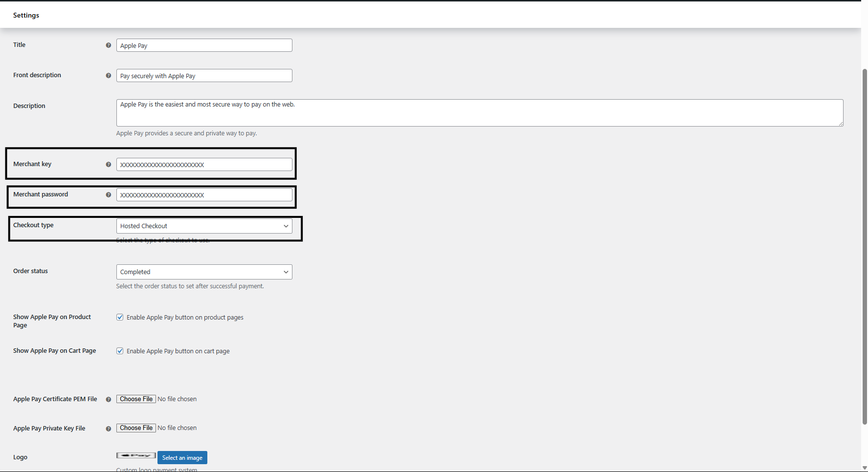Open the Order status dropdown
Viewport: 868px width, 472px height.
[x=204, y=272]
